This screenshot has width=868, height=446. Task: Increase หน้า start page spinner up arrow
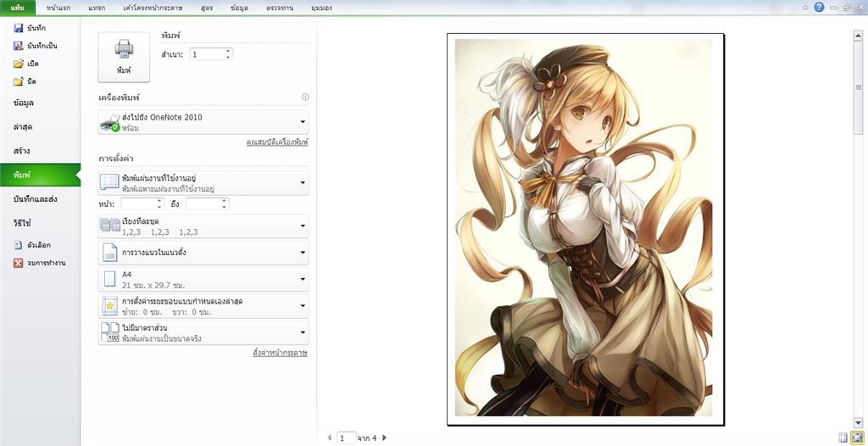pos(159,201)
